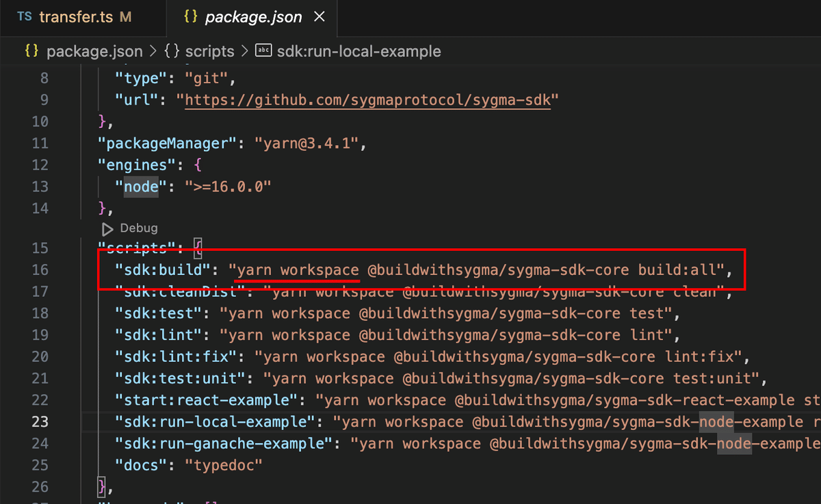Click the abc string icon in breadcrumb
The width and height of the screenshot is (821, 504).
tap(263, 51)
